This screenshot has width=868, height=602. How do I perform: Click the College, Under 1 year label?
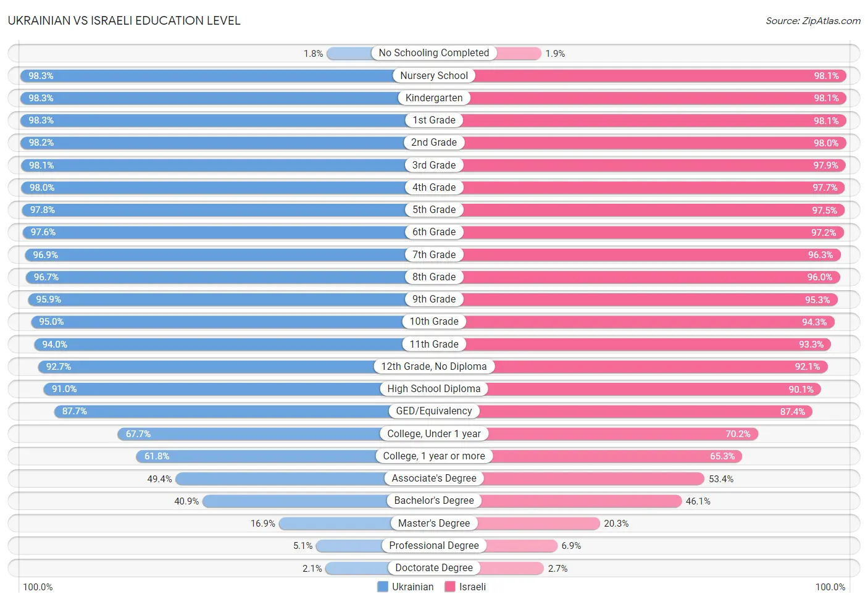pos(434,433)
